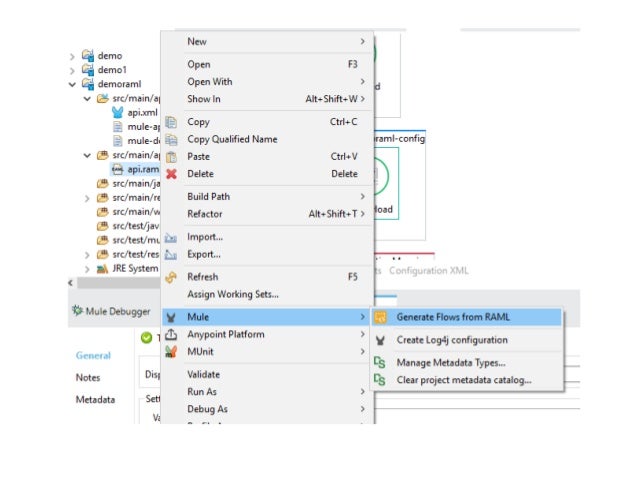Viewport: 638px width, 479px height.
Task: Click the JRE System library icon
Action: coord(102,269)
